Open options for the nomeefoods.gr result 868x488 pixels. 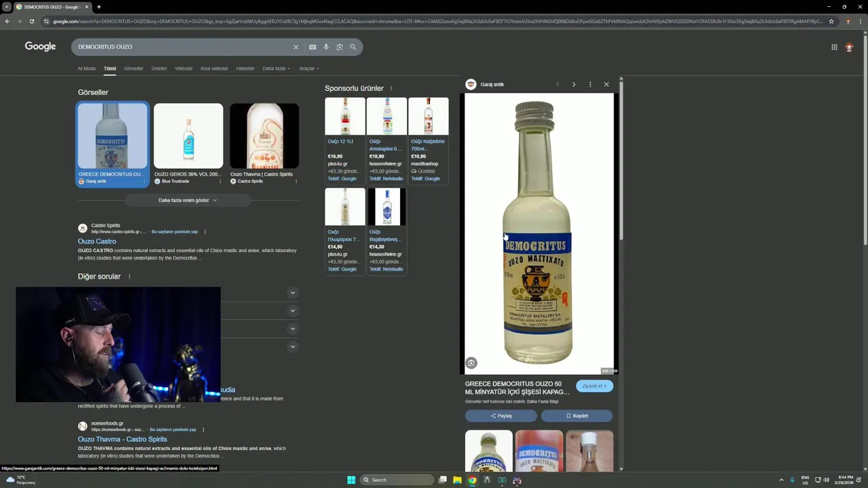pyautogui.click(x=203, y=430)
